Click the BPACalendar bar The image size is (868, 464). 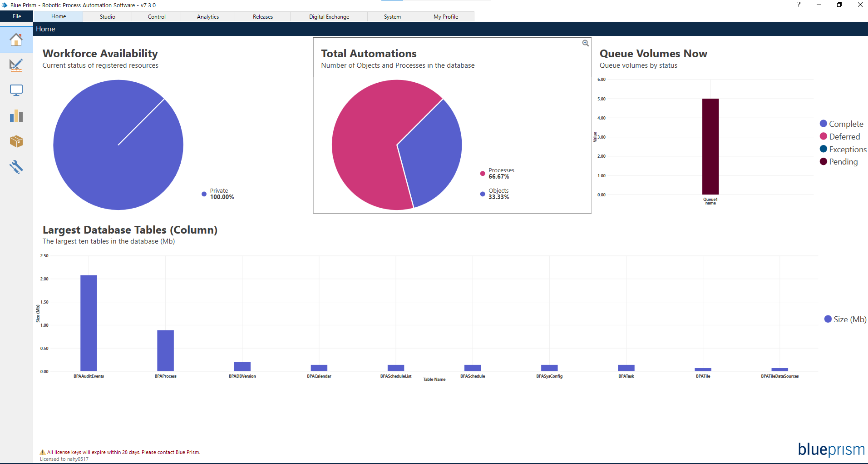[x=319, y=368]
